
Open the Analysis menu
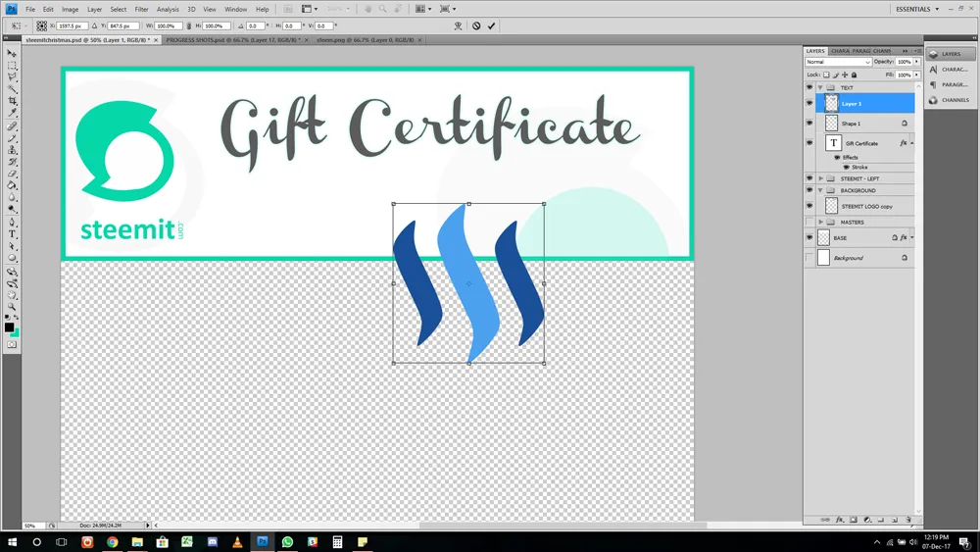click(x=168, y=10)
